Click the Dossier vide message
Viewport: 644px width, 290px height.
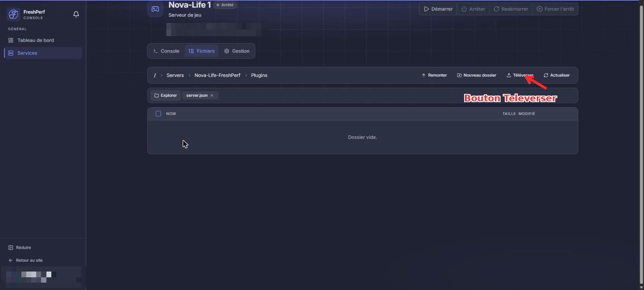(x=362, y=137)
